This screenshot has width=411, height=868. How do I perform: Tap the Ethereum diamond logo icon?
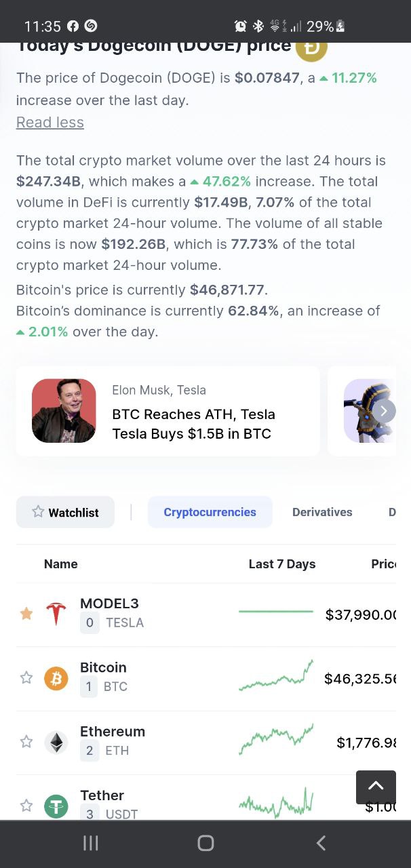[x=56, y=742]
